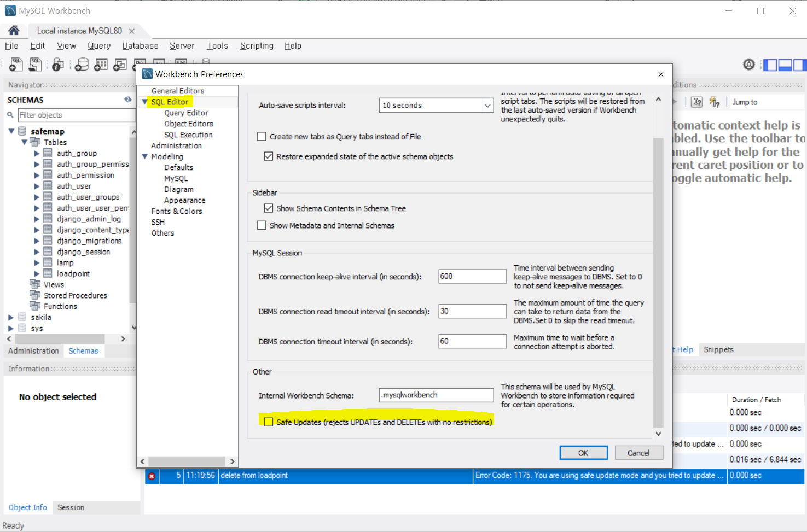Collapse the Tables node under safemap

point(25,142)
